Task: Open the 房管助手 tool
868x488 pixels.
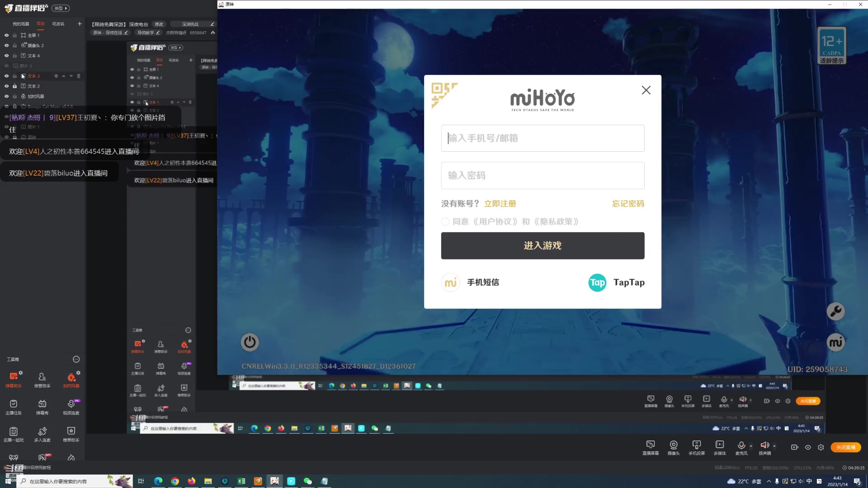Action: (x=42, y=380)
